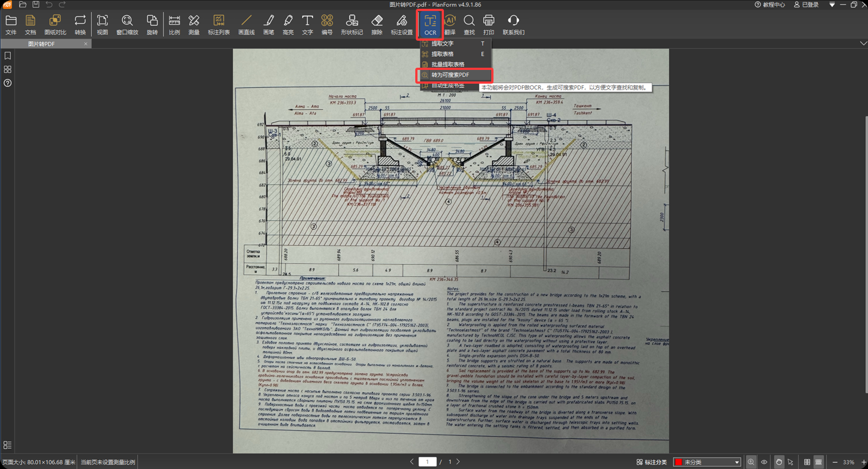Click the page number input field

[x=427, y=462]
